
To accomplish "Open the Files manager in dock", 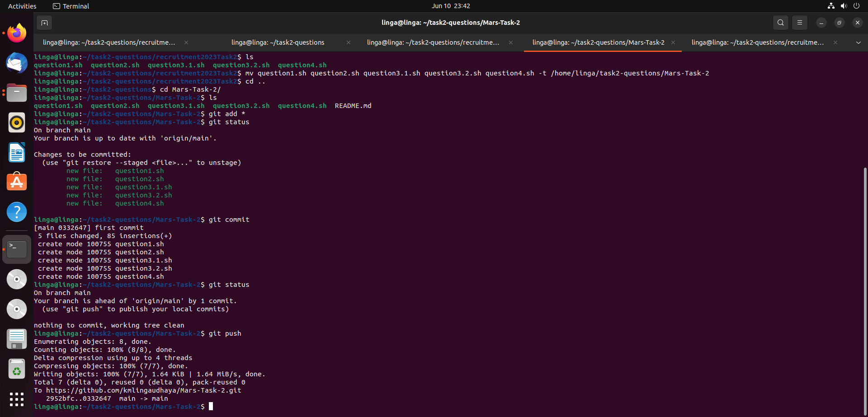I will click(x=17, y=93).
